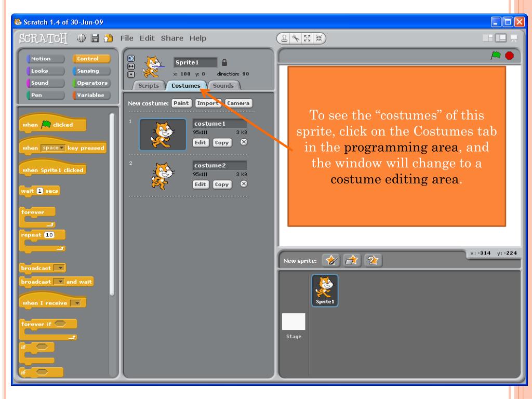This screenshot has height=399, width=532.
Task: Open the dropdown on 'broadcast and wait' block
Action: coord(59,282)
